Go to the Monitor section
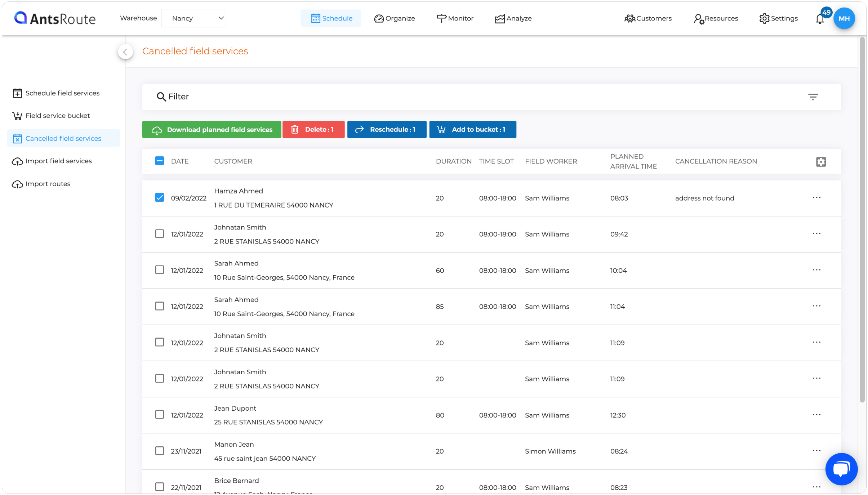 point(455,18)
